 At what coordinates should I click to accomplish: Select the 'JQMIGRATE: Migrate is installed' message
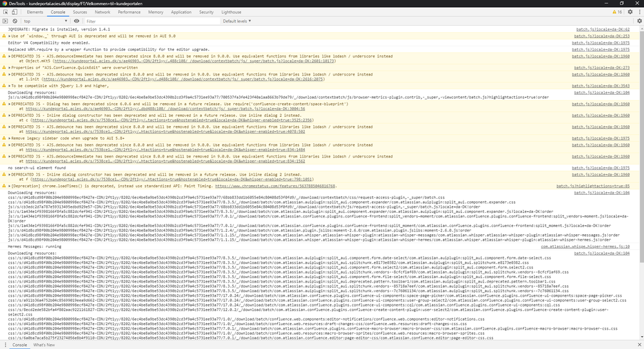click(x=59, y=30)
